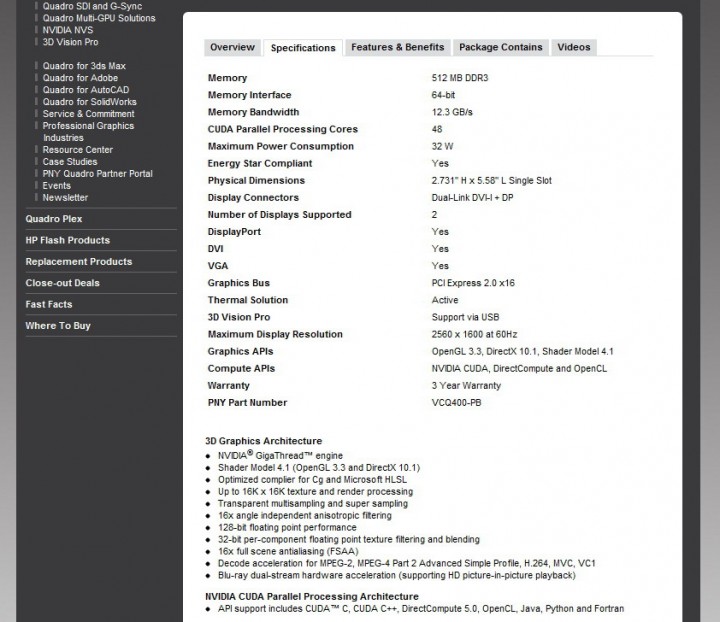Screen dimensions: 720x622
Task: Click the 'Thermal Solution' label
Action: pyautogui.click(x=248, y=300)
